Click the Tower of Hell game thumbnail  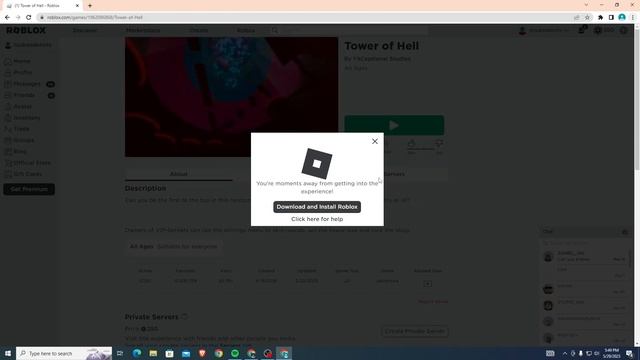[x=231, y=97]
